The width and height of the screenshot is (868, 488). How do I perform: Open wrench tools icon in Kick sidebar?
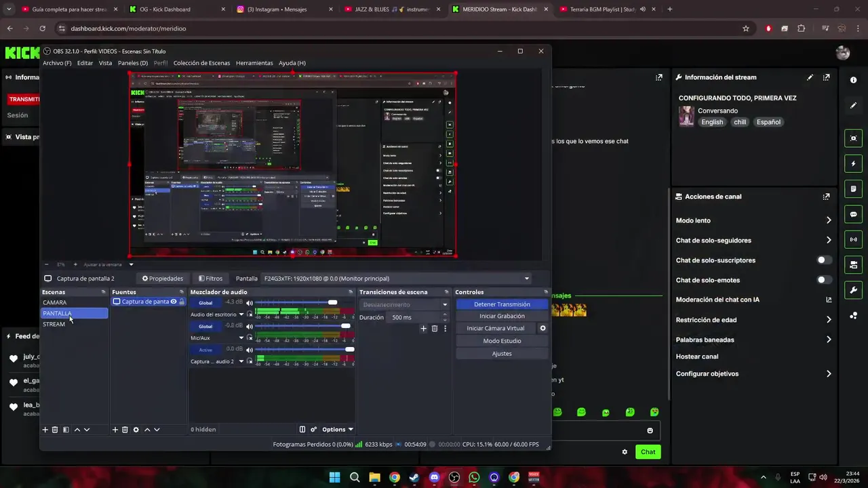(853, 290)
